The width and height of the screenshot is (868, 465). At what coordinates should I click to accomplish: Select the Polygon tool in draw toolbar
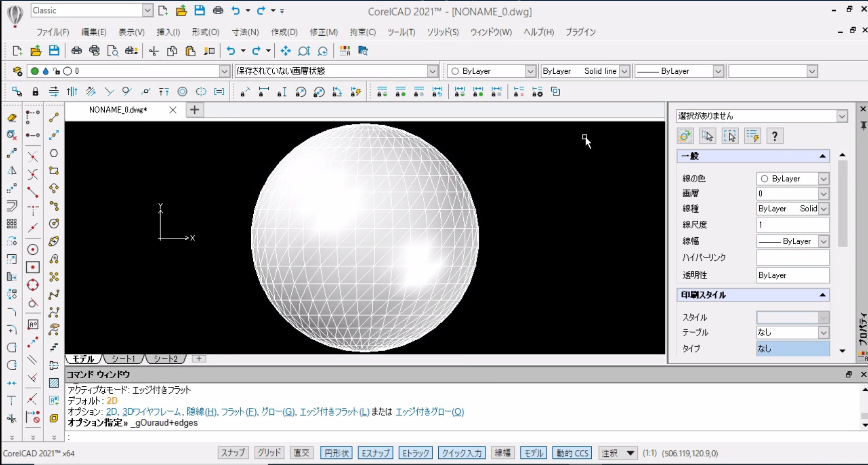tap(54, 153)
